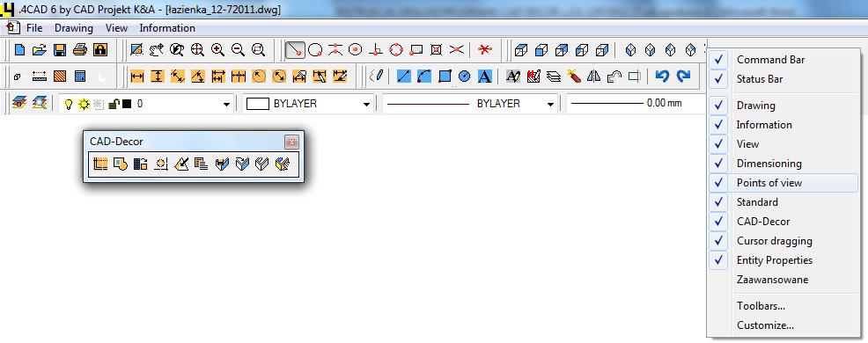Open the Information menu
The image size is (868, 343).
167,27
